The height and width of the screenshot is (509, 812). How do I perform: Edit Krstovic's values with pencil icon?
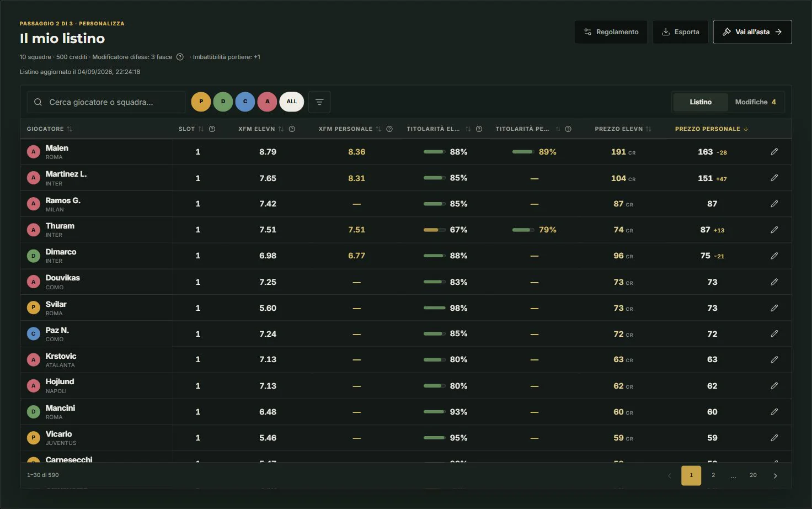774,359
